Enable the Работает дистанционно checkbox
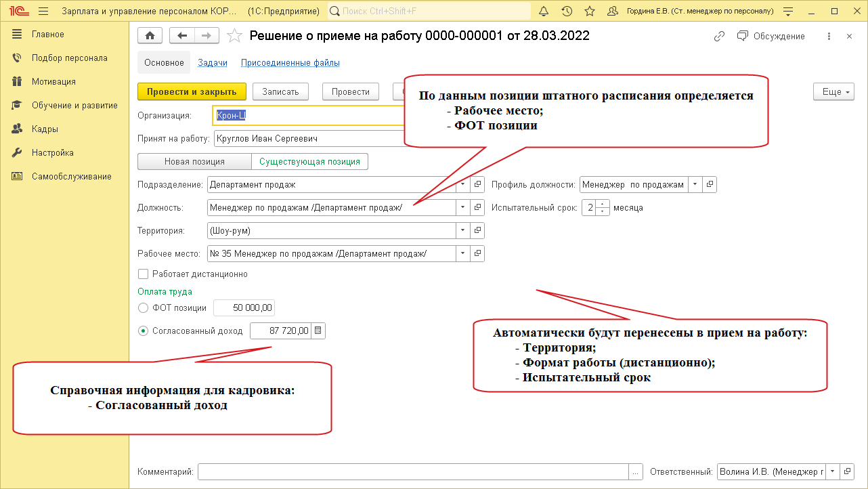 click(x=143, y=274)
